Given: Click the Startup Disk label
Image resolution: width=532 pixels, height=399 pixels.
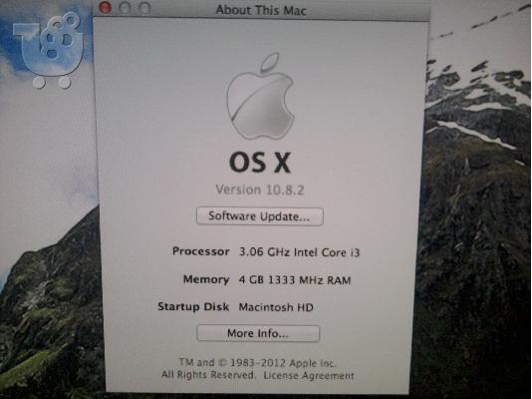Looking at the screenshot, I should point(193,306).
